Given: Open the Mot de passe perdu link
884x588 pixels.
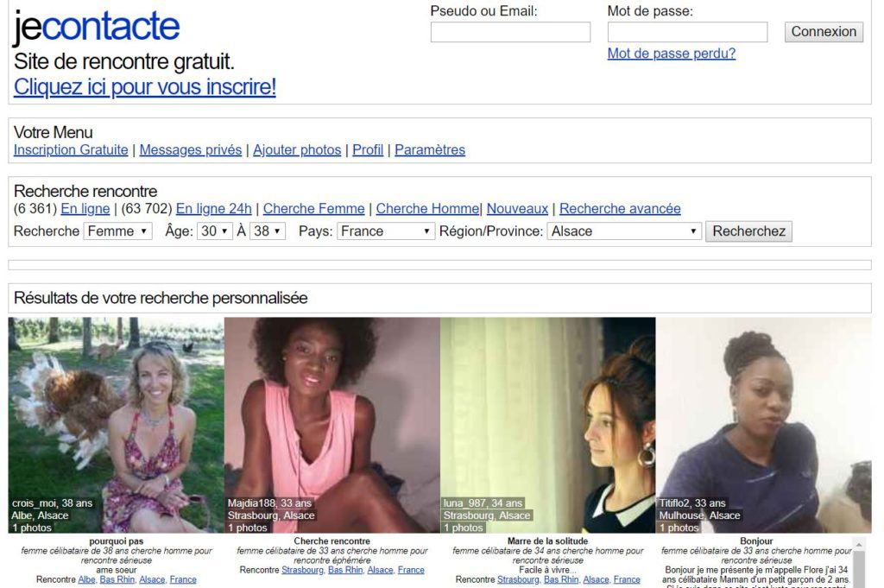Looking at the screenshot, I should point(671,54).
